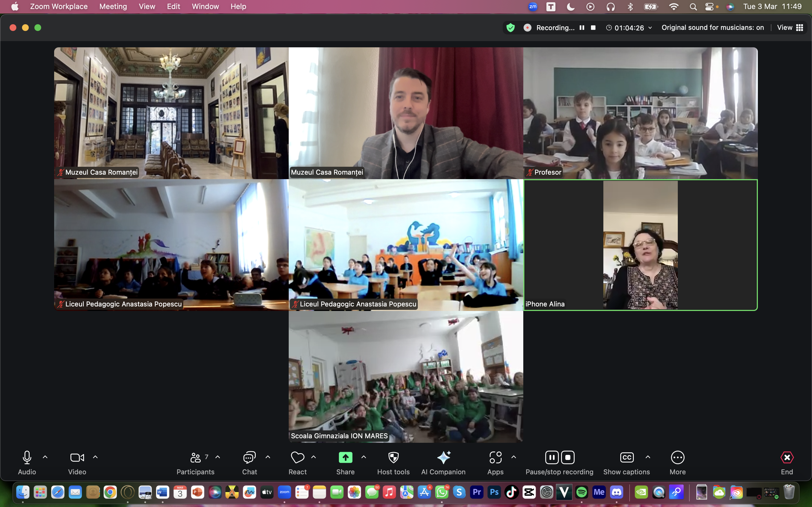Launch AI Companion sparkle icon
812x507 pixels.
[443, 458]
